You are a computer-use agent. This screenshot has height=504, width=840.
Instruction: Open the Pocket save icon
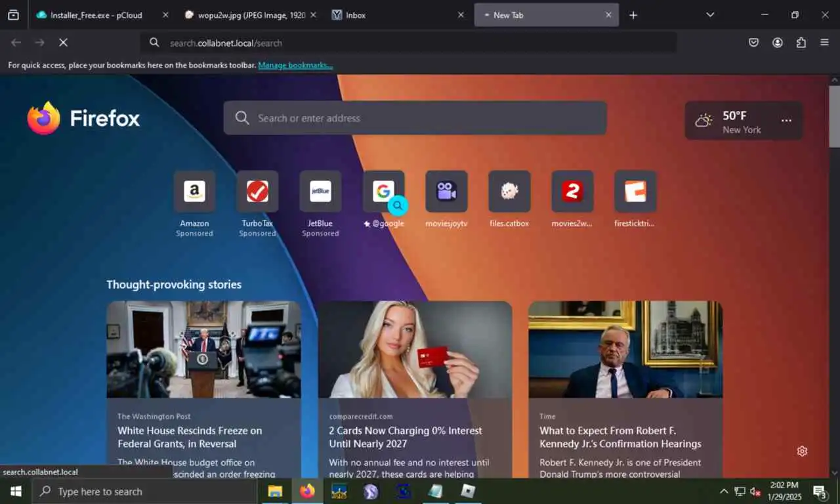pos(754,43)
